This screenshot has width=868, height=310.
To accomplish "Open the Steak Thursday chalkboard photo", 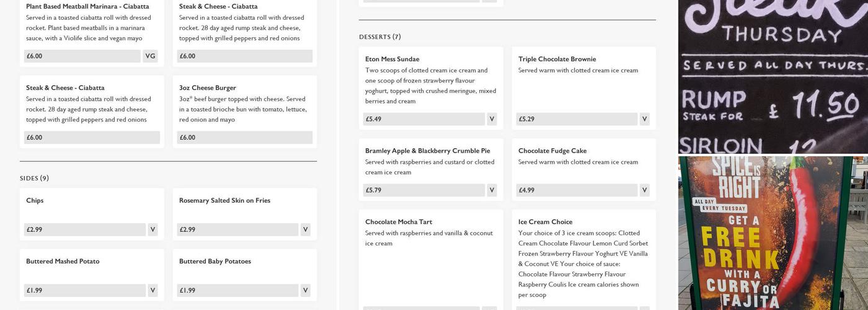I will 773,76.
